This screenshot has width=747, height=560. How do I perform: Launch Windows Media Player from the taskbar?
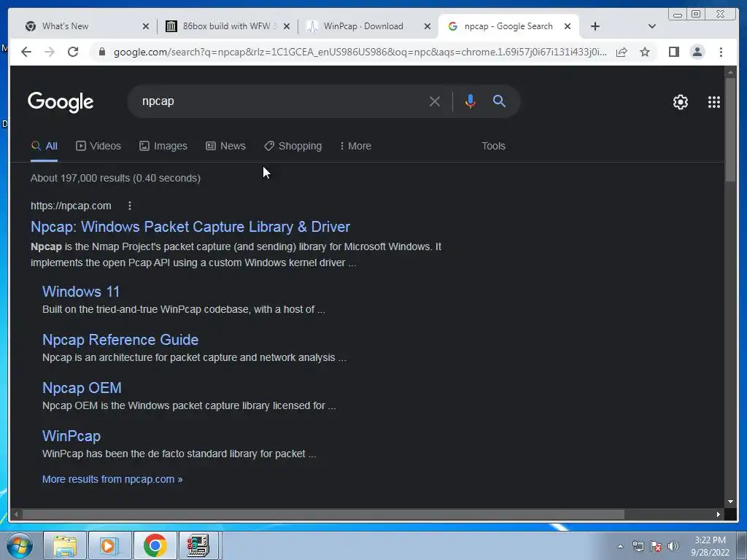click(109, 545)
